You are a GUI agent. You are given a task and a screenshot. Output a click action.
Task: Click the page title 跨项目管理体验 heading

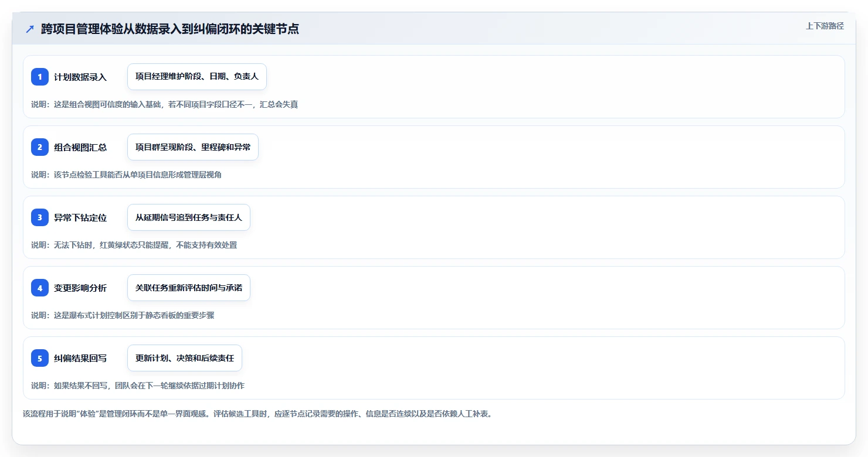(x=170, y=29)
